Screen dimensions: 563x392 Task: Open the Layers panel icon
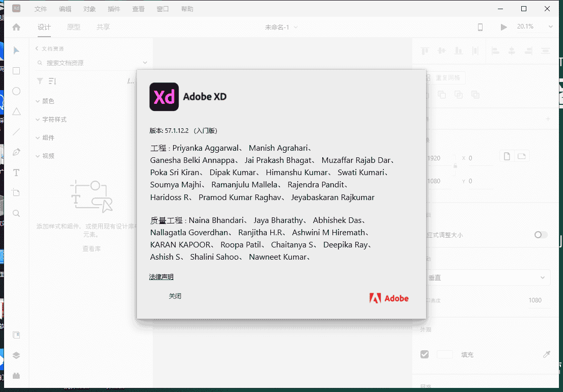click(x=16, y=355)
